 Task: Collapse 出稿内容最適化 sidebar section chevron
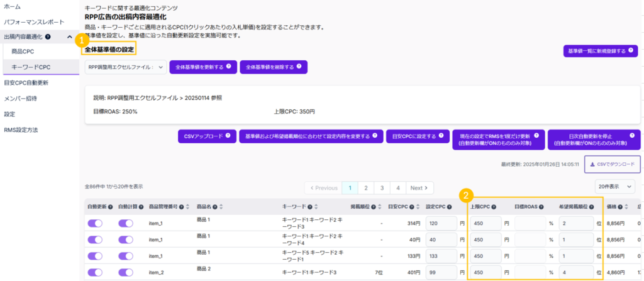[69, 38]
